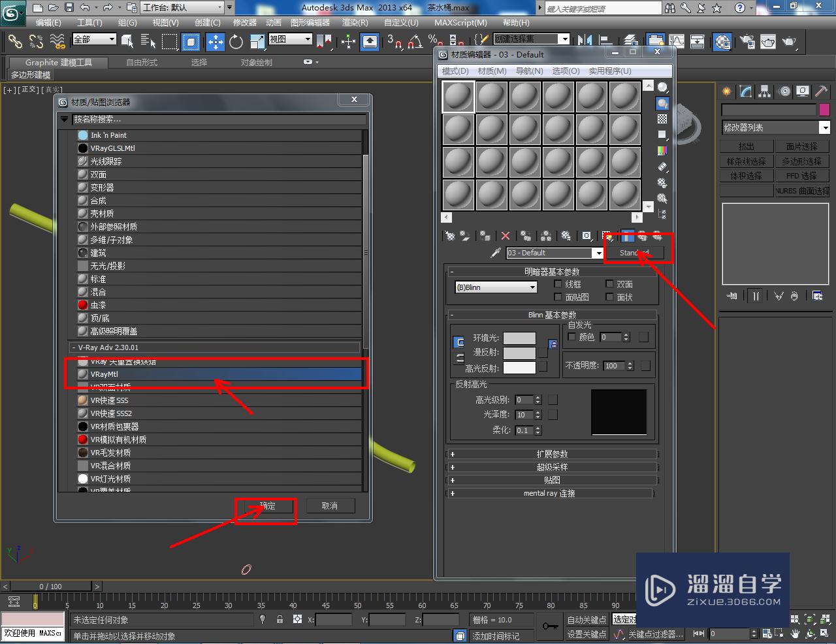
Task: Click the 按名称搜索 search field
Action: tap(218, 120)
